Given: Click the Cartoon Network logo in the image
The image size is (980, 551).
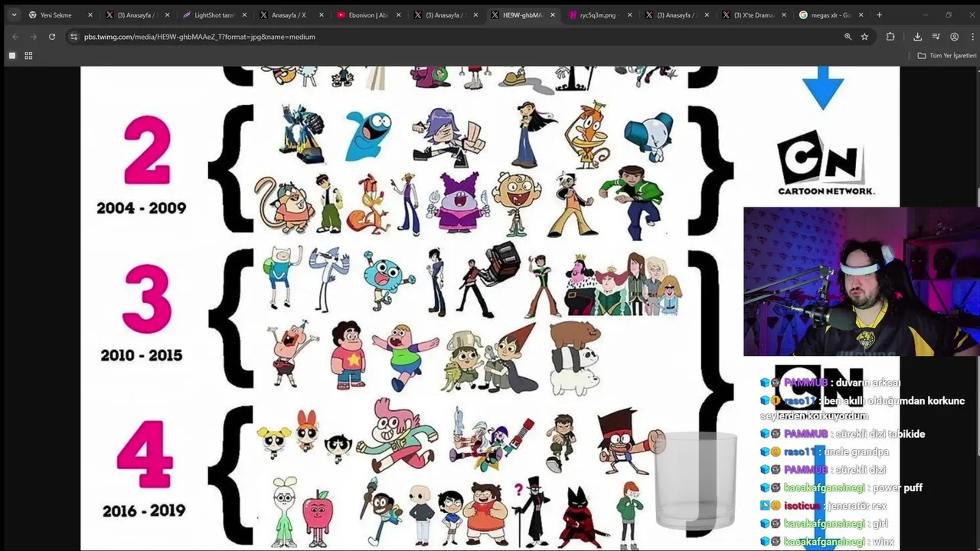Looking at the screenshot, I should coord(825,162).
